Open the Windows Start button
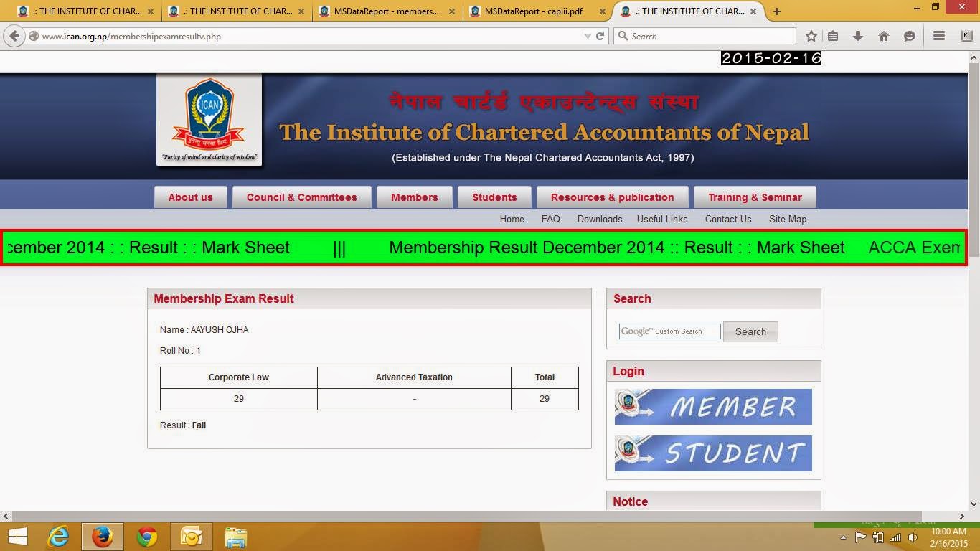Screen dimensions: 980x551 pos(17,537)
